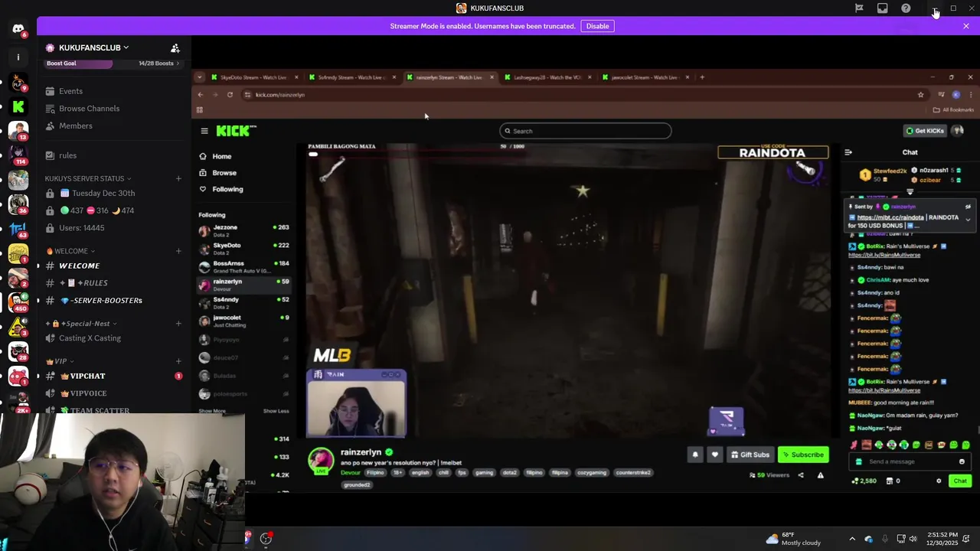Collapse the WELCOME category
The height and width of the screenshot is (551, 980).
(70, 251)
